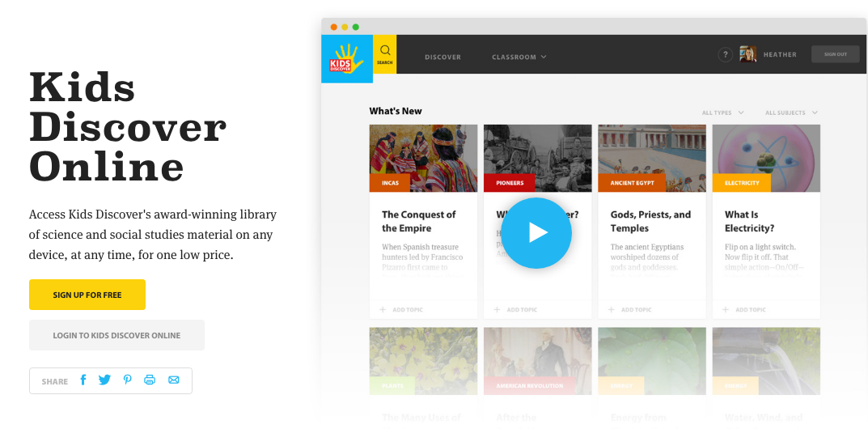Click plus icon on What Is Electricity card
Viewport: 868px width, 429px height.
pos(725,309)
